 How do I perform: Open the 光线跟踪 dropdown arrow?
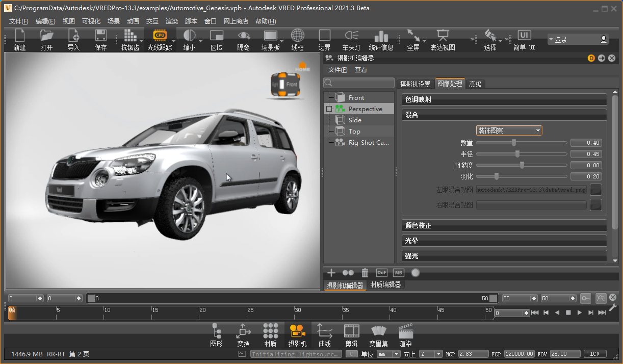173,41
